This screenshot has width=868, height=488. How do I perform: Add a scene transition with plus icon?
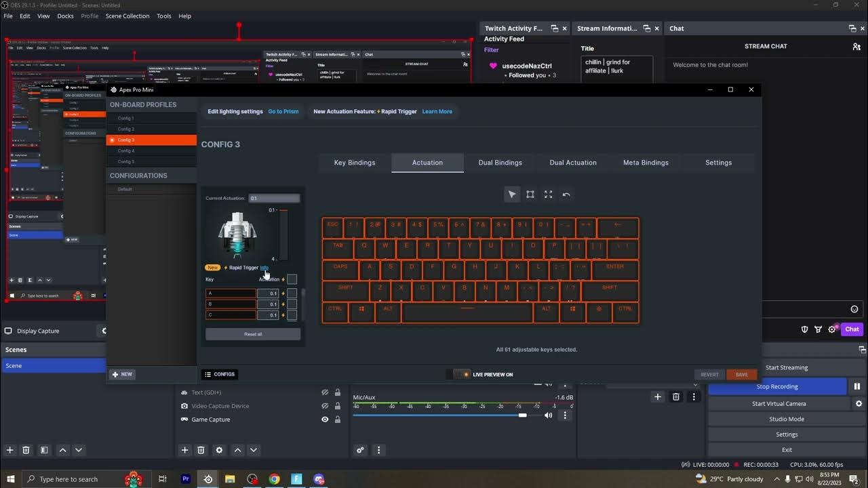click(657, 397)
